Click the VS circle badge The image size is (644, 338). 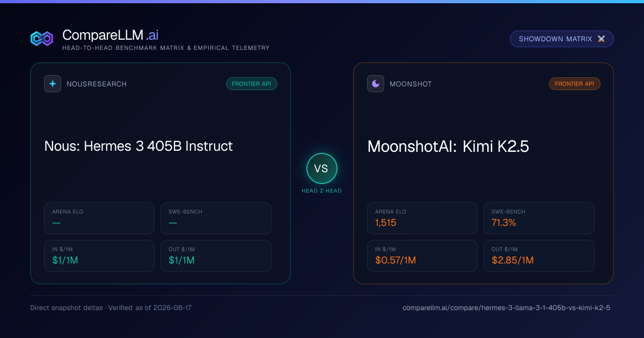pyautogui.click(x=321, y=168)
